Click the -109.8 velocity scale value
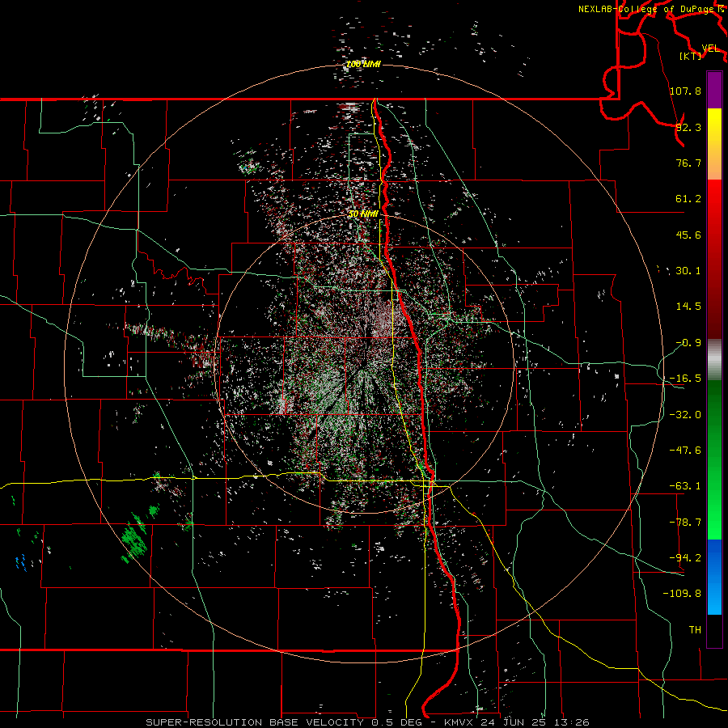728x728 pixels. (682, 594)
